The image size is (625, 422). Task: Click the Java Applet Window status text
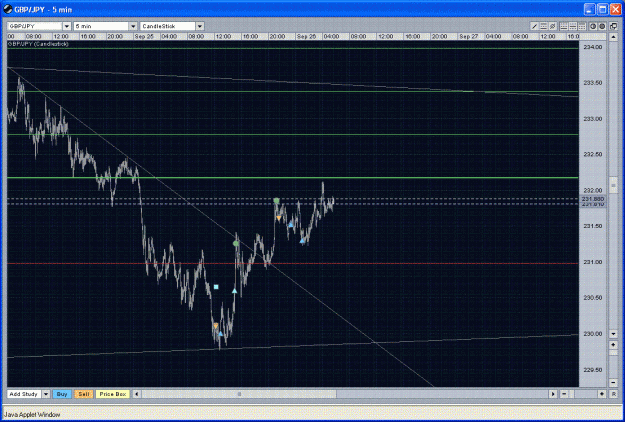(32, 414)
